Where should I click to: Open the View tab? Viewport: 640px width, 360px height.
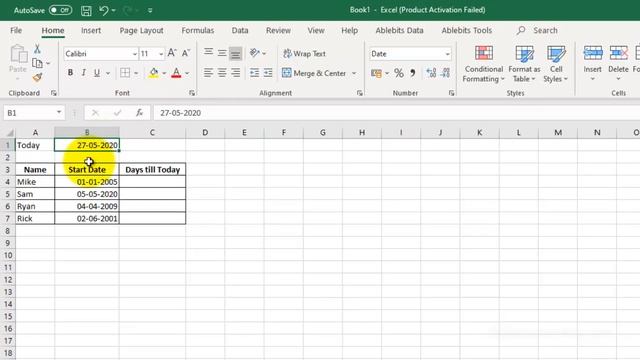pyautogui.click(x=316, y=30)
